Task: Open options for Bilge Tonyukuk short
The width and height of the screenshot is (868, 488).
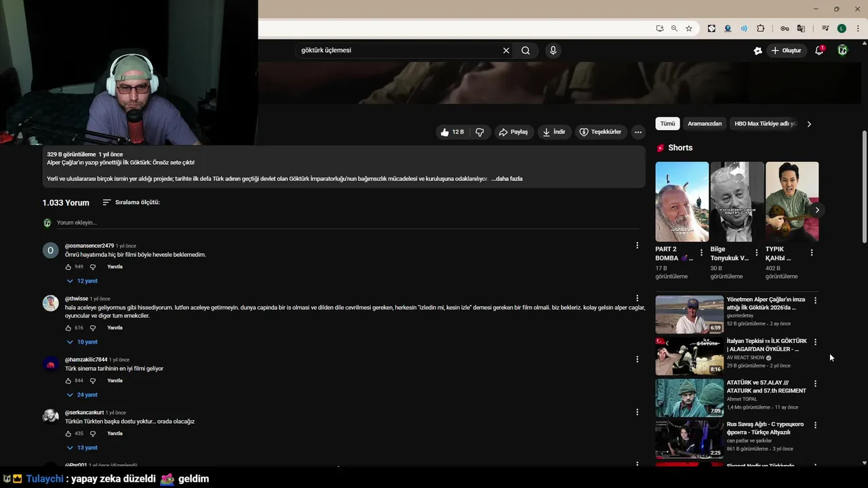Action: [x=757, y=253]
